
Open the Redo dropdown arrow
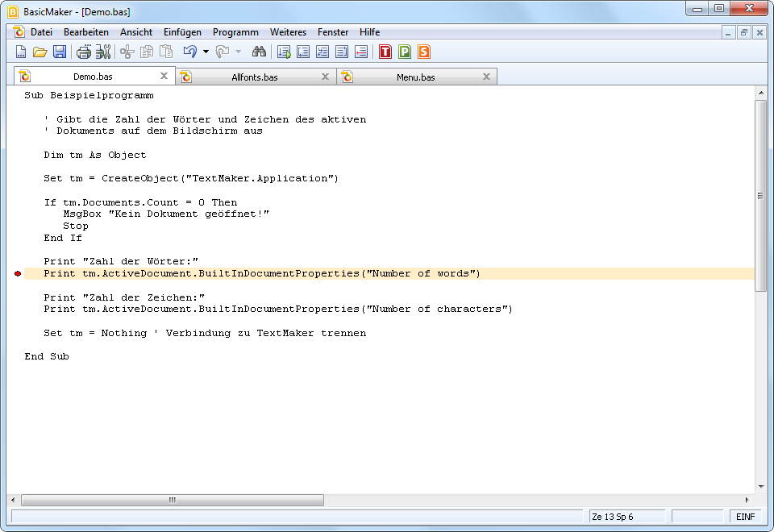point(238,51)
